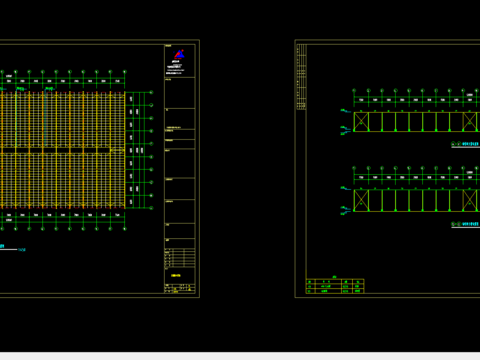
Task: Select the left X-braced bay in upper elevation
Action: [x=361, y=122]
